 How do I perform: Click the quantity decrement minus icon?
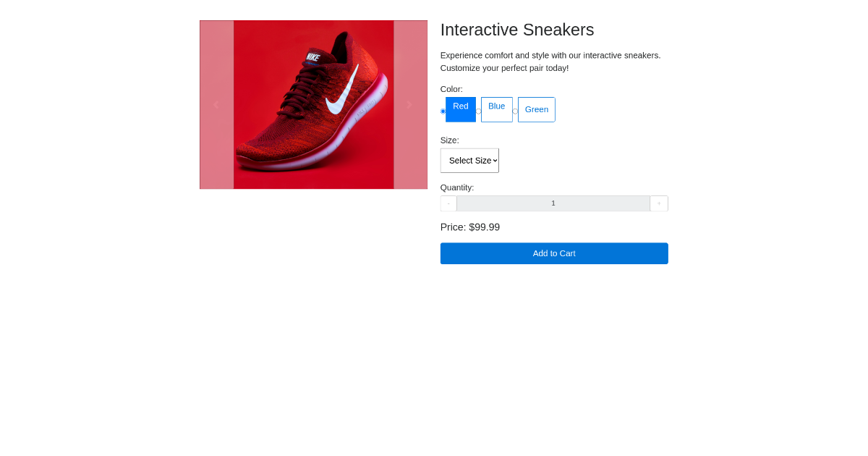click(x=448, y=203)
